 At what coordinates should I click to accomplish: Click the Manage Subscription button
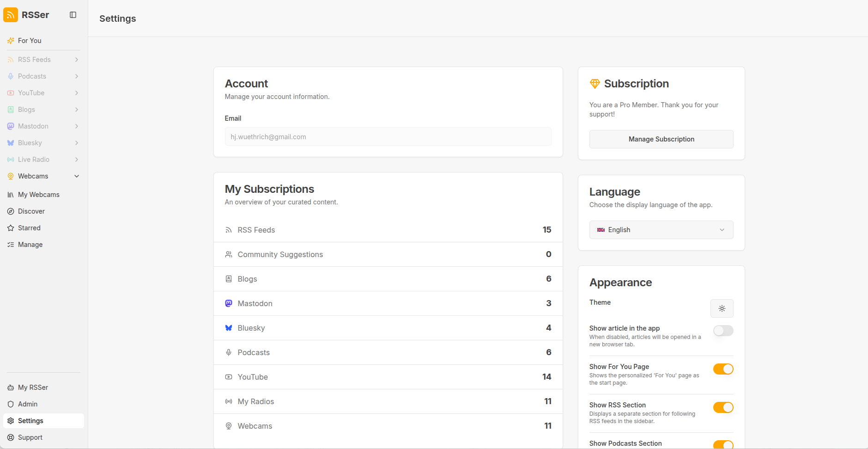click(661, 139)
